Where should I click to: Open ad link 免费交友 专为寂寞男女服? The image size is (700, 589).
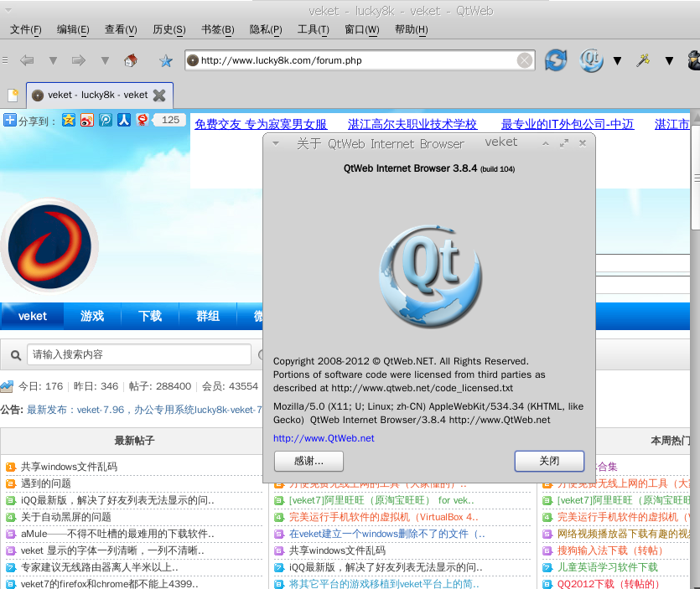(x=261, y=124)
